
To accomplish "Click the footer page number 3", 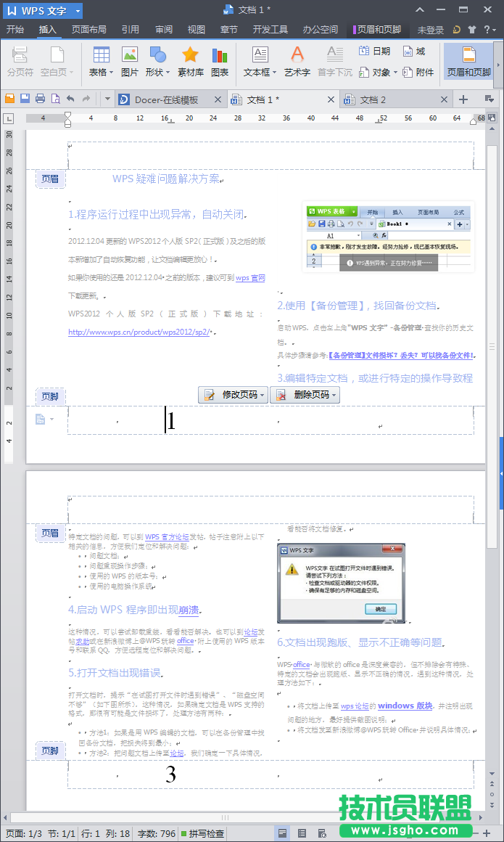I will click(170, 774).
